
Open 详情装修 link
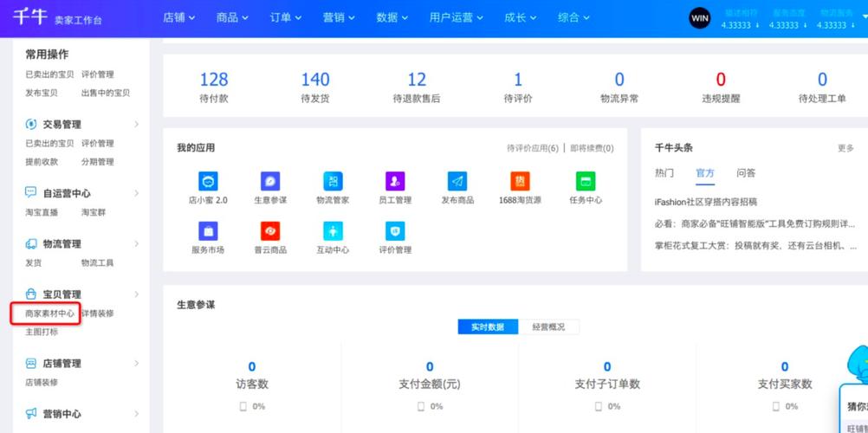point(97,313)
